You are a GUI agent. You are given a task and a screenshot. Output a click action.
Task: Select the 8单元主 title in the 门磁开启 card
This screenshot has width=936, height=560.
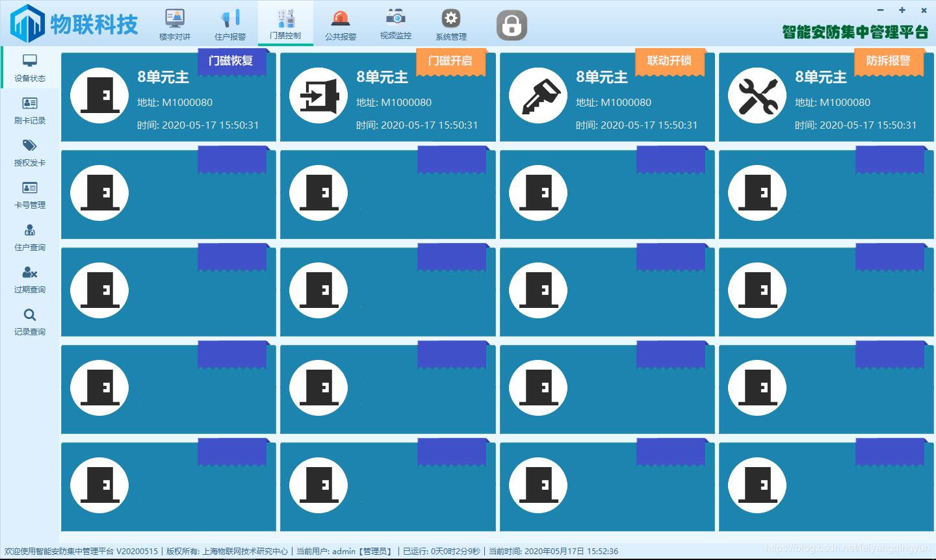point(382,77)
